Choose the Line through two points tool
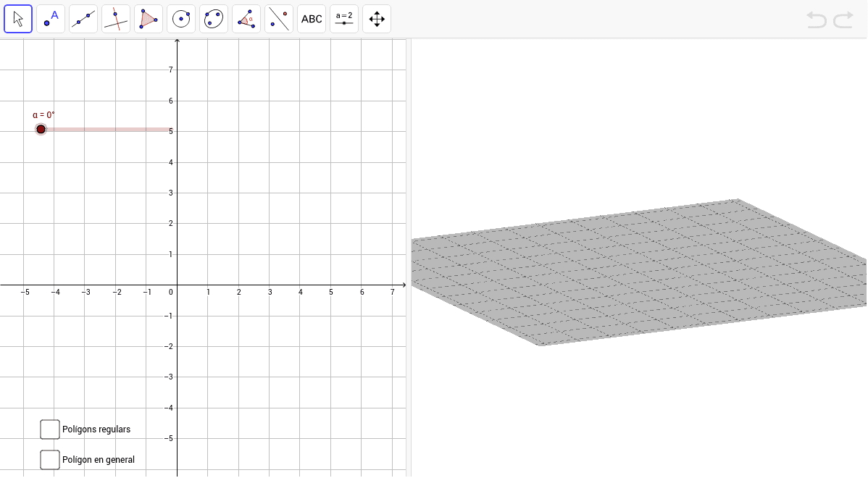868x478 pixels. (83, 19)
